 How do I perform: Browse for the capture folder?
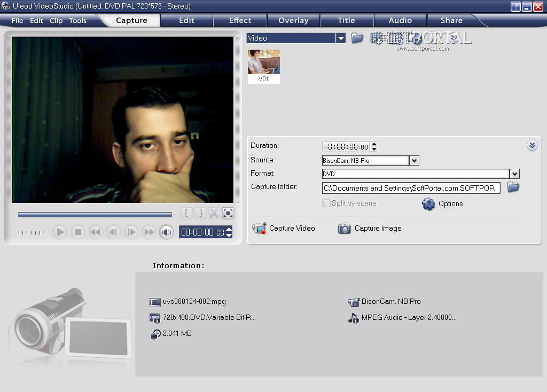point(513,187)
